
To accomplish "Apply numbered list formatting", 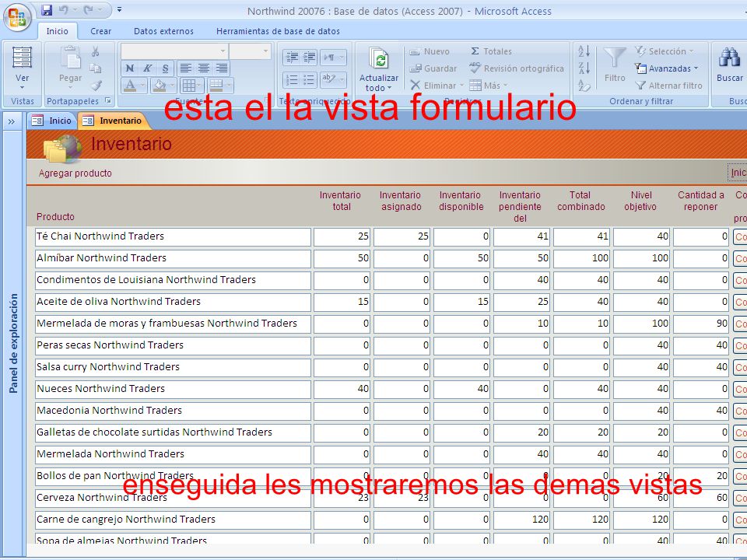I will [291, 79].
